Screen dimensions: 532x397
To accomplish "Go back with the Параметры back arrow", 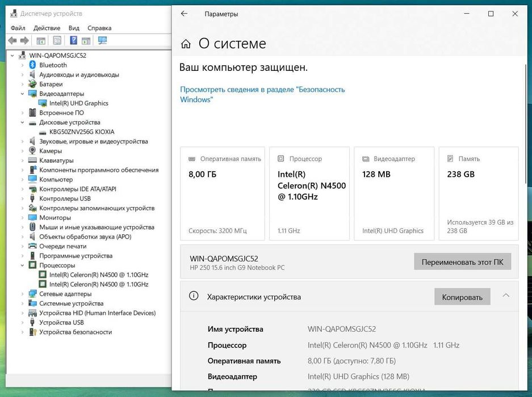I will point(184,14).
